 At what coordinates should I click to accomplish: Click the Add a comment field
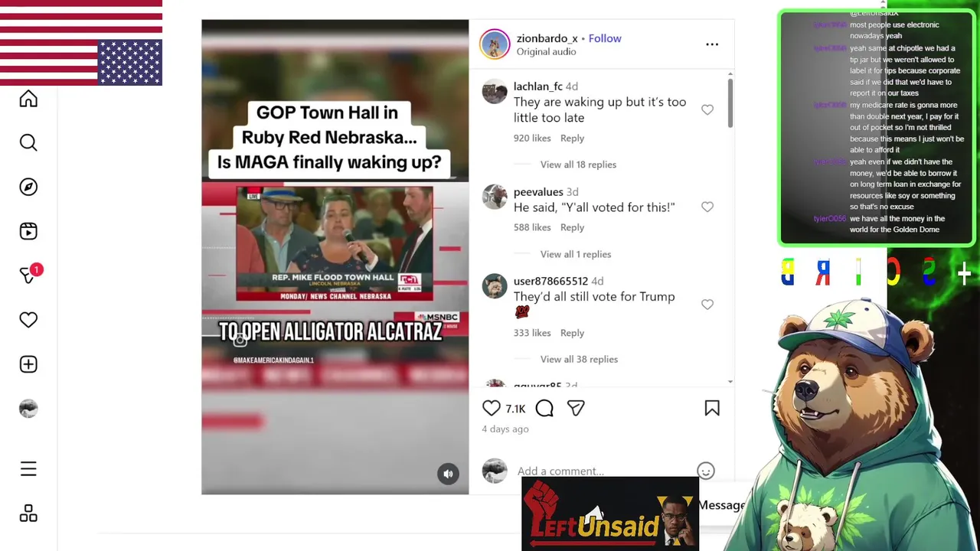point(601,471)
